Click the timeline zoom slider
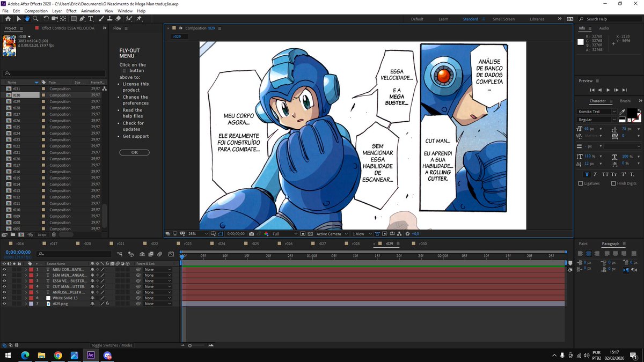 190,345
